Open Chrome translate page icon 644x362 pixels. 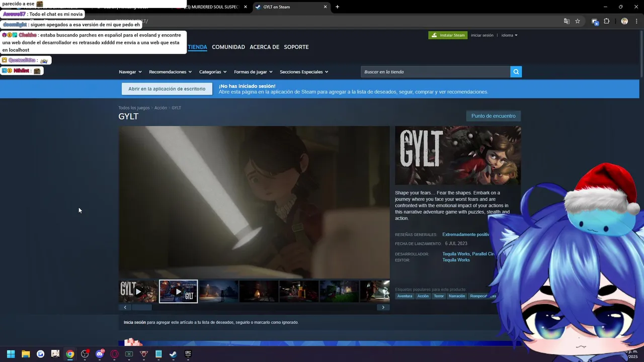click(x=567, y=21)
